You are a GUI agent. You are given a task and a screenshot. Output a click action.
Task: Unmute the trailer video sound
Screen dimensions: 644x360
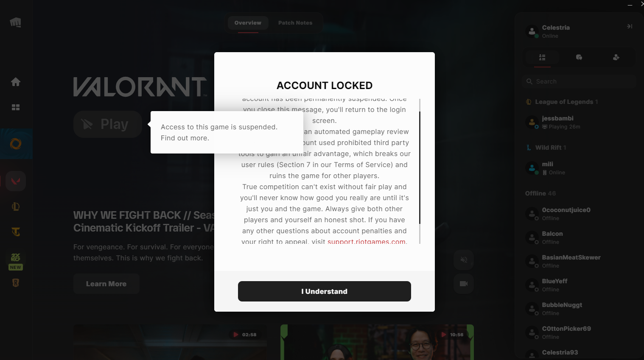464,260
